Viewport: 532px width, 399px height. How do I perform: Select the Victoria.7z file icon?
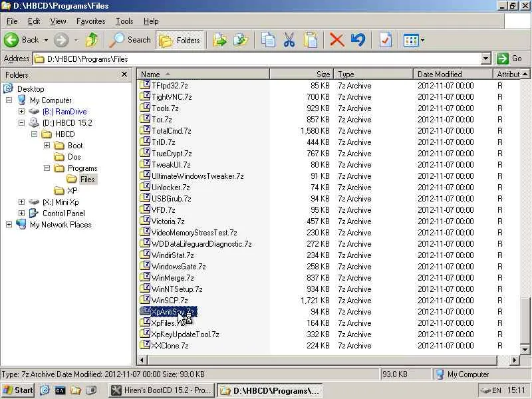click(x=145, y=221)
